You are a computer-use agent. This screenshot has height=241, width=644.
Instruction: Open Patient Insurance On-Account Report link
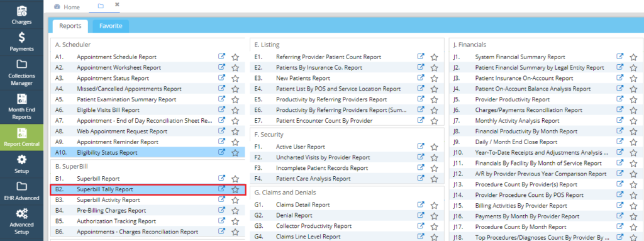(x=524, y=78)
